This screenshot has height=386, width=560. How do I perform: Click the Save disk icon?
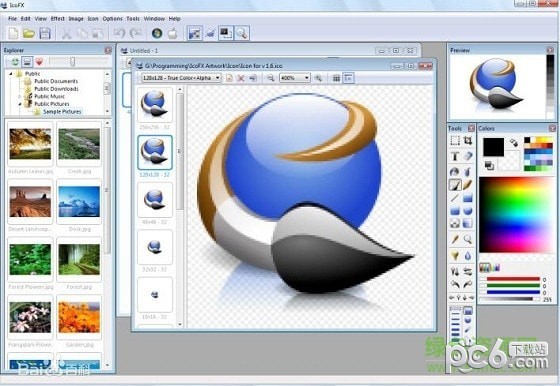pyautogui.click(x=45, y=34)
